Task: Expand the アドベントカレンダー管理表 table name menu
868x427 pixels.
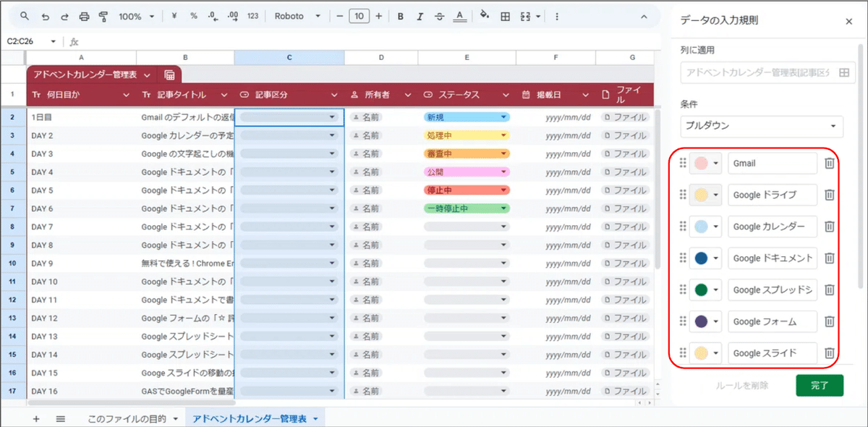Action: click(148, 75)
